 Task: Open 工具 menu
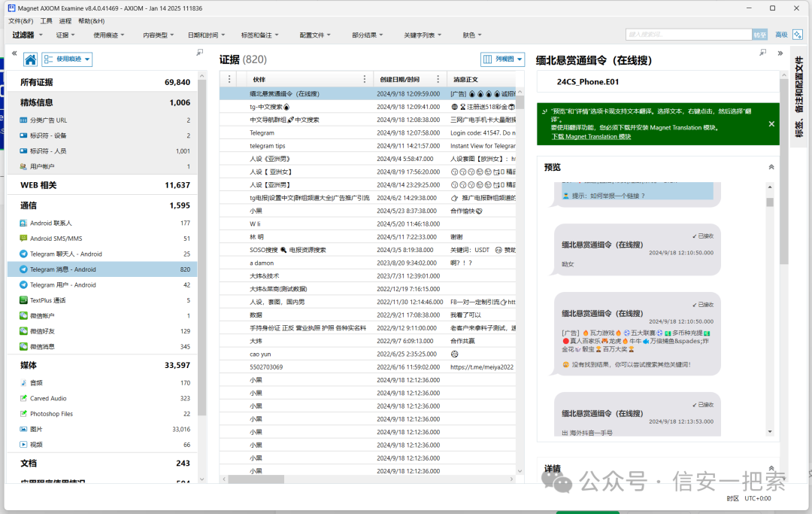47,21
